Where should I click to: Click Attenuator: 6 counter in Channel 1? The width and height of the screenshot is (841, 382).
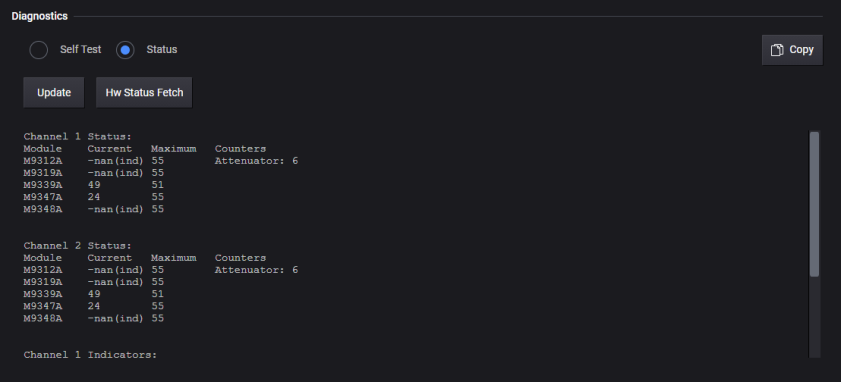[256, 161]
